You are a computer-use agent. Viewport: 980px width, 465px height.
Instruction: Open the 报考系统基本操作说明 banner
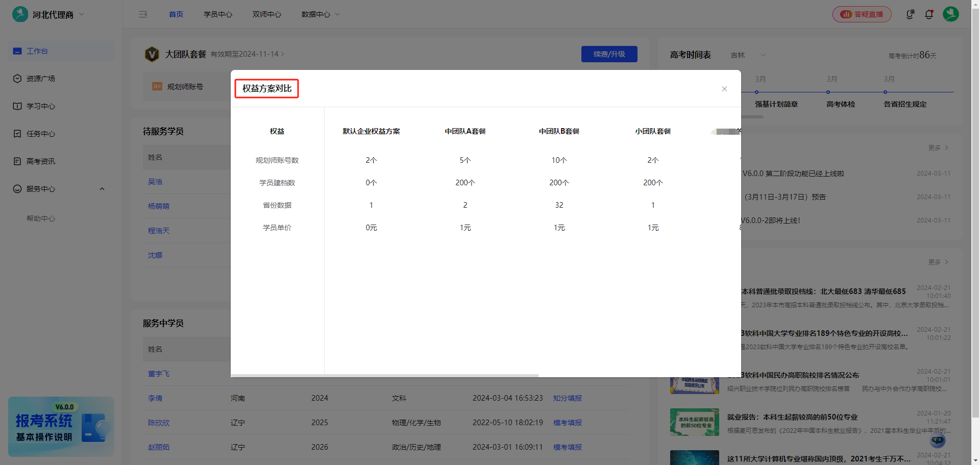[x=61, y=427]
